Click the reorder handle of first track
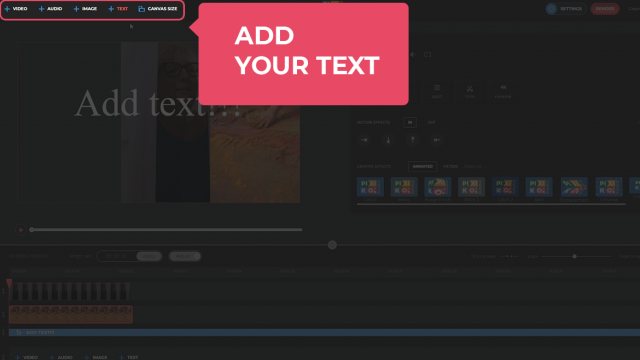640x360 pixels. point(3,291)
